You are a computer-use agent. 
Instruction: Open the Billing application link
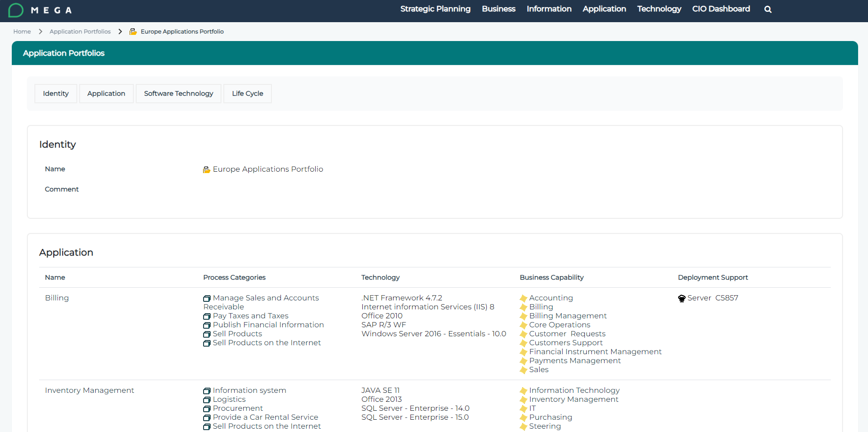57,298
